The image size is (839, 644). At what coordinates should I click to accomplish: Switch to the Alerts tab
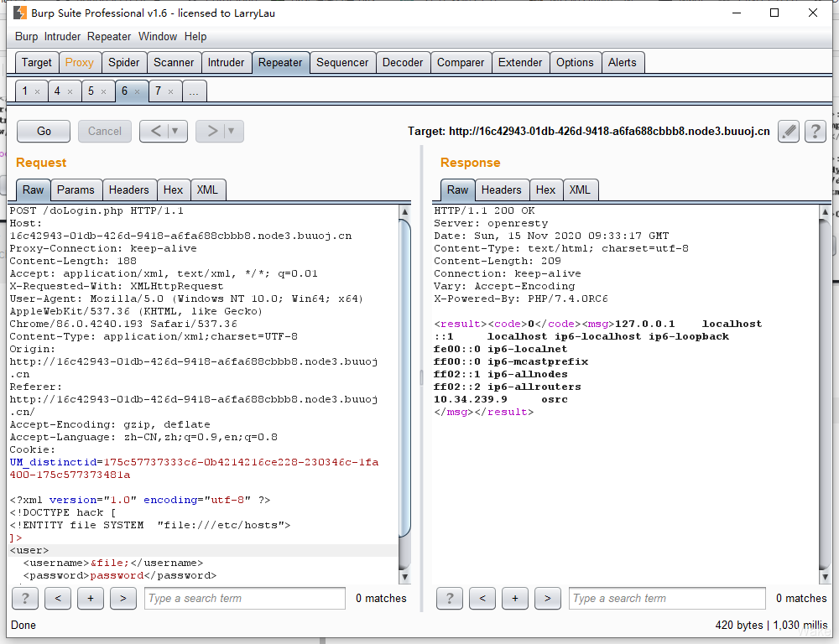click(623, 63)
